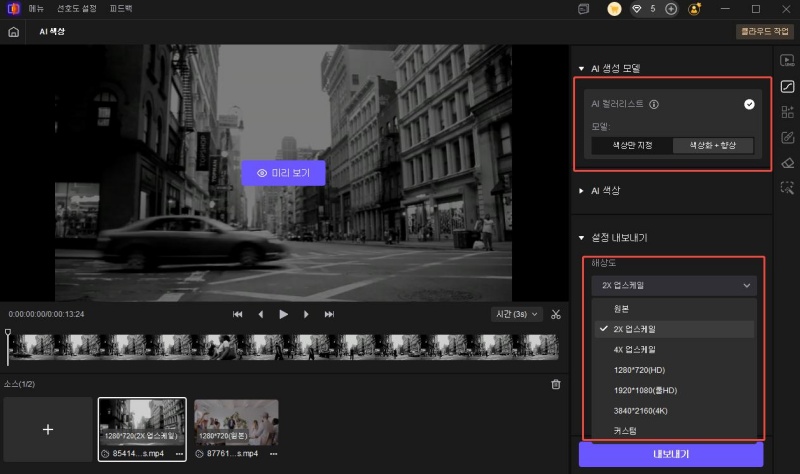Click the AI 컬러리스트 info icon
The image size is (800, 474).
point(654,103)
